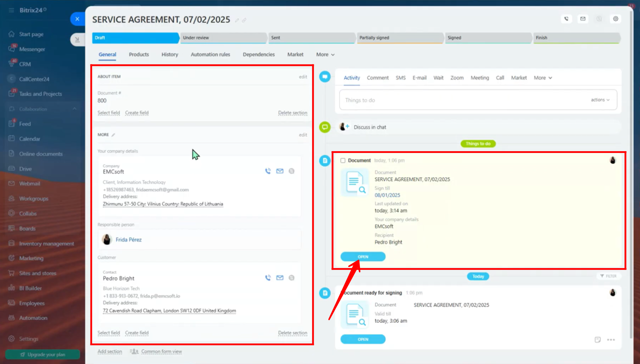The width and height of the screenshot is (640, 364).
Task: Open Messenger from the sidebar
Action: (x=32, y=49)
